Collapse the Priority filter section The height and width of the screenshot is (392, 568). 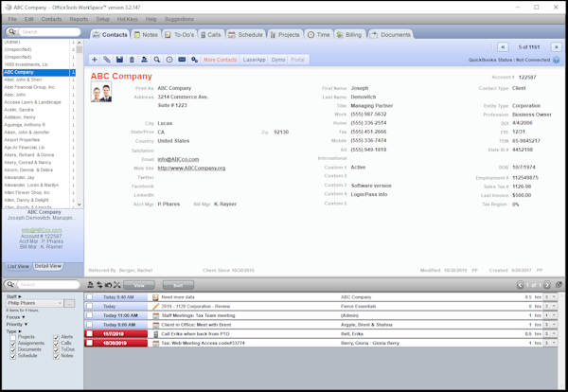coord(26,324)
